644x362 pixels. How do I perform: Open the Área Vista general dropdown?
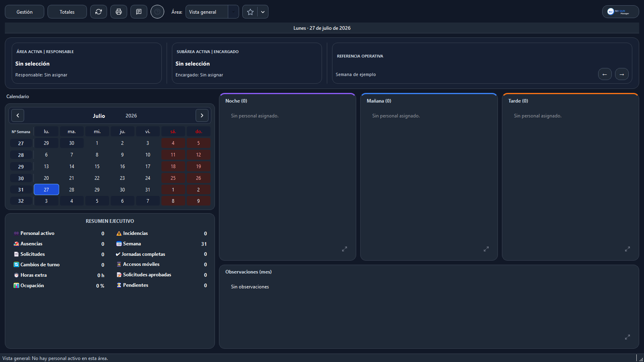(212, 12)
